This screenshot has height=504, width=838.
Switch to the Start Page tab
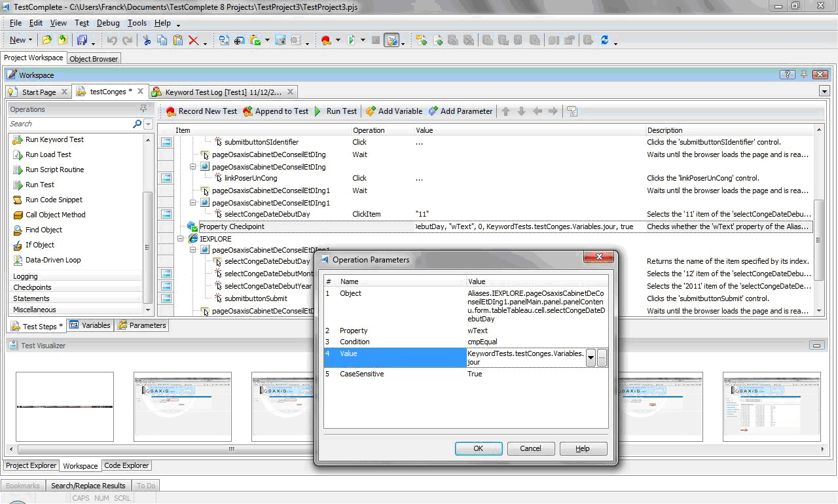(38, 92)
